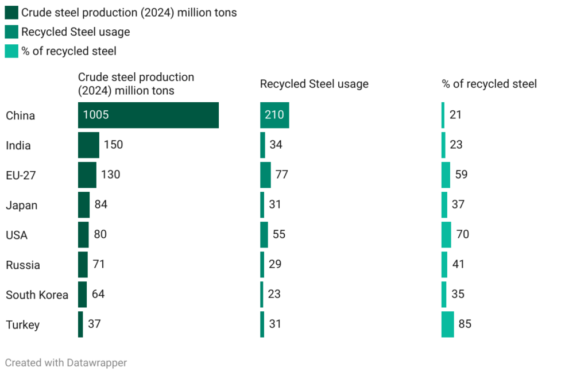Image resolution: width=588 pixels, height=375 pixels.
Task: Click the dark green Crude steel production legend swatch
Action: tap(11, 12)
